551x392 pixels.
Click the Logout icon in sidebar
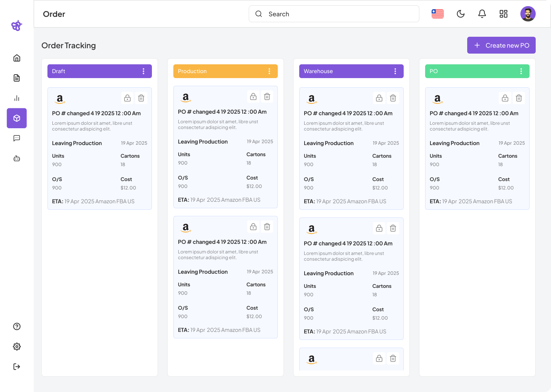click(17, 367)
